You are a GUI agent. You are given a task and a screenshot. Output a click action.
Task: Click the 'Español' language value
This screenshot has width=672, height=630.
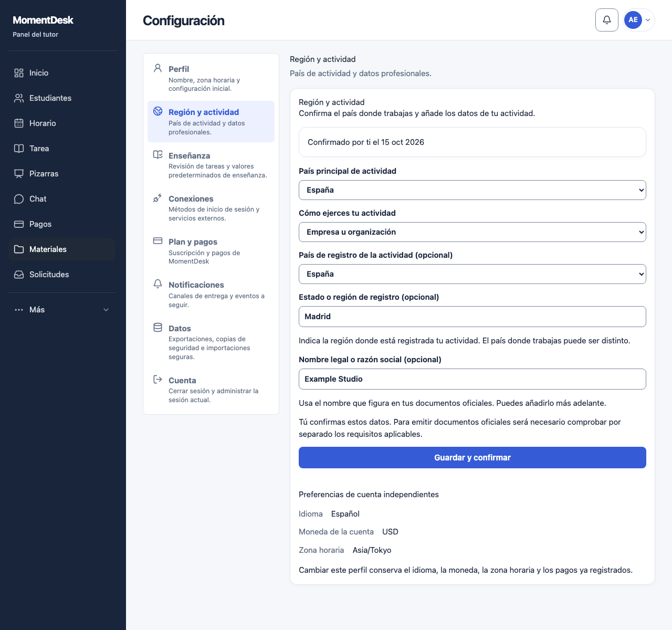click(x=345, y=514)
